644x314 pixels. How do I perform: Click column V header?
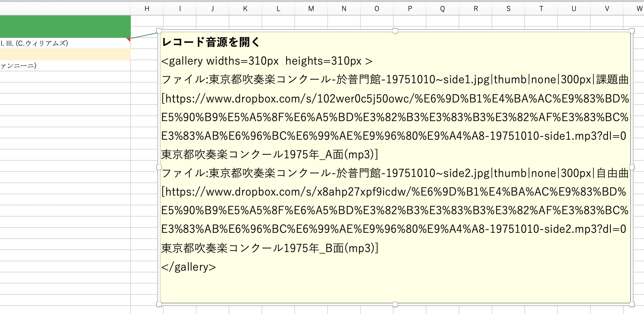tap(607, 9)
